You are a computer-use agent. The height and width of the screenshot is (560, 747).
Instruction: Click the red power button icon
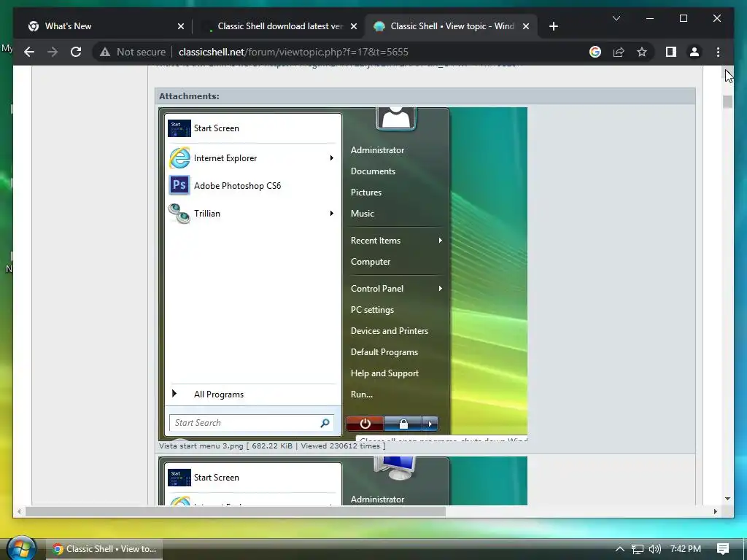(x=365, y=424)
